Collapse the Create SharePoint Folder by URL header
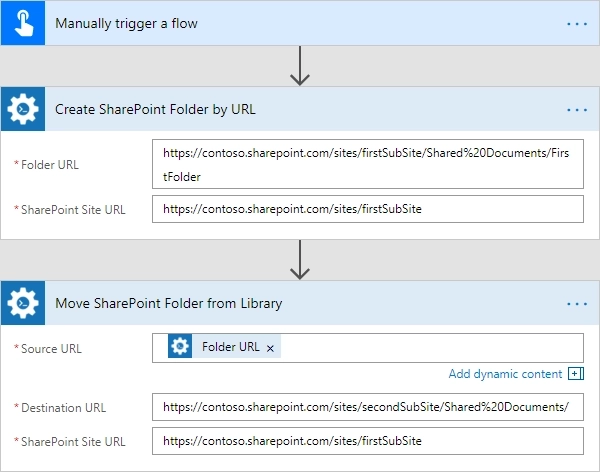 pyautogui.click(x=300, y=109)
